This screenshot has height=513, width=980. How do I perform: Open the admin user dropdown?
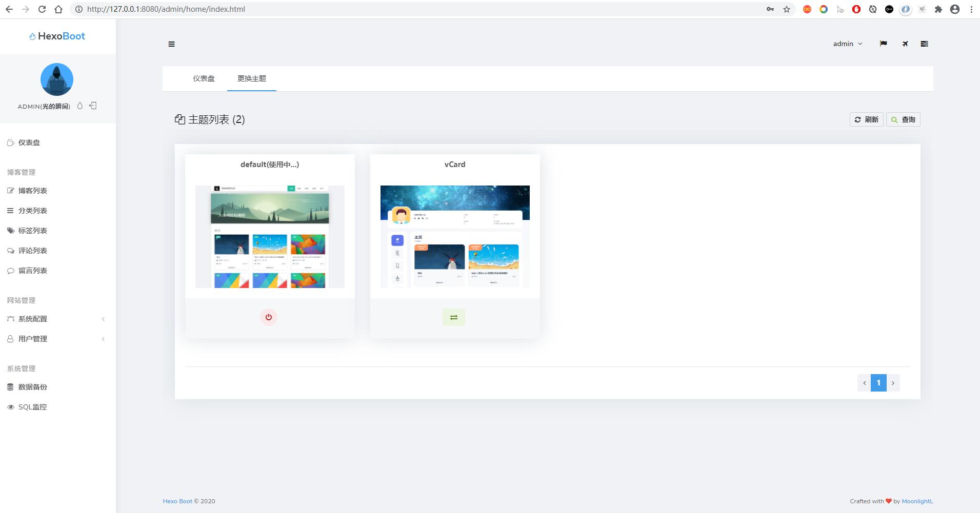pyautogui.click(x=848, y=44)
